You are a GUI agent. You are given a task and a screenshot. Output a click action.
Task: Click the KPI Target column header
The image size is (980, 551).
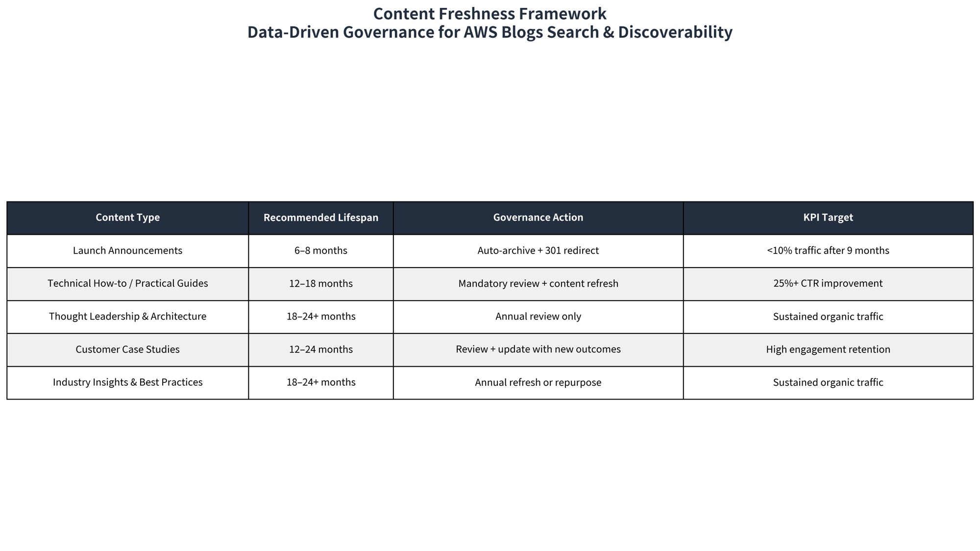pos(828,218)
